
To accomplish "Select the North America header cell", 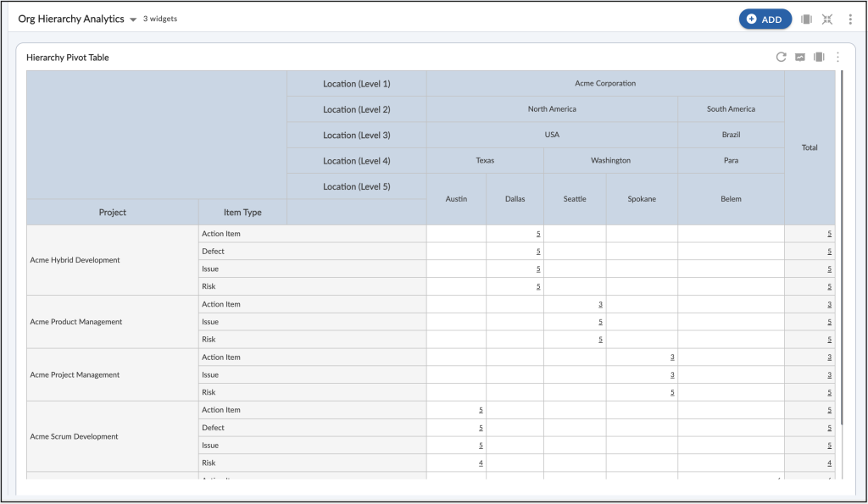I will click(x=552, y=109).
